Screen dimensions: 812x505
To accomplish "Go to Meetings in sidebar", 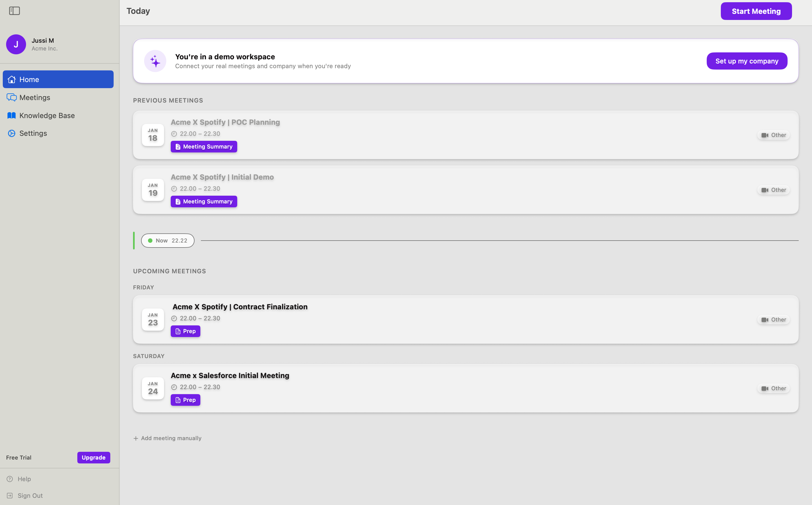I will click(35, 98).
